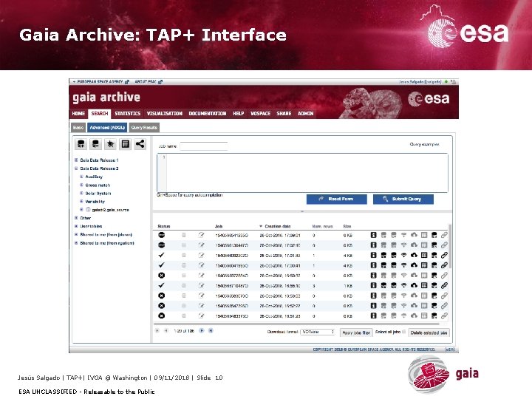Viewport: 532px width, 399px height.
Task: Expand the Variability tree node
Action: (x=81, y=201)
